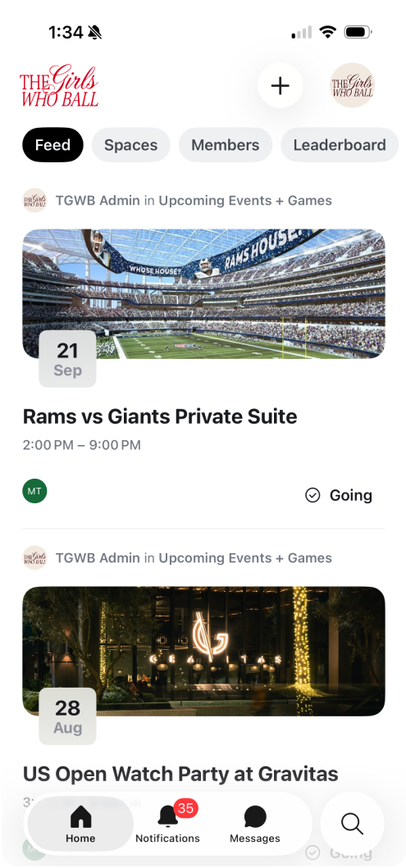Tap the MT attendee avatar
The height and width of the screenshot is (868, 406).
[35, 491]
